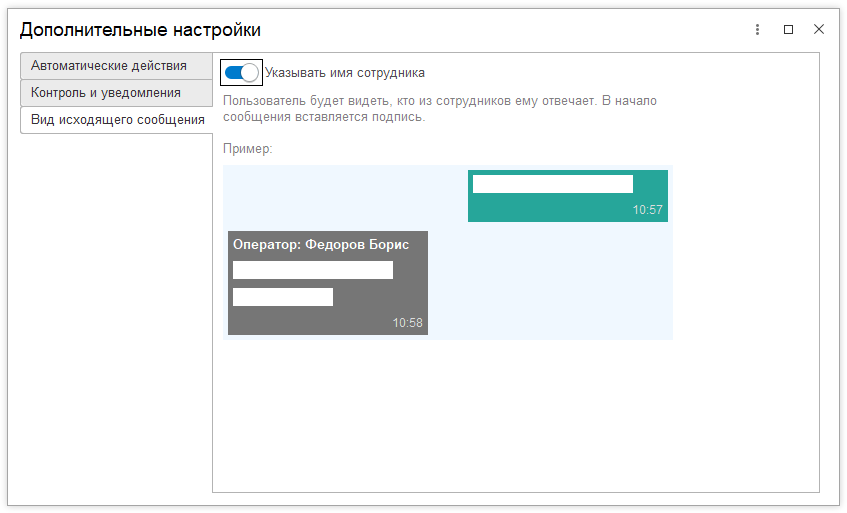Open the Контроль и уведомления tab
The image size is (847, 513).
click(106, 93)
